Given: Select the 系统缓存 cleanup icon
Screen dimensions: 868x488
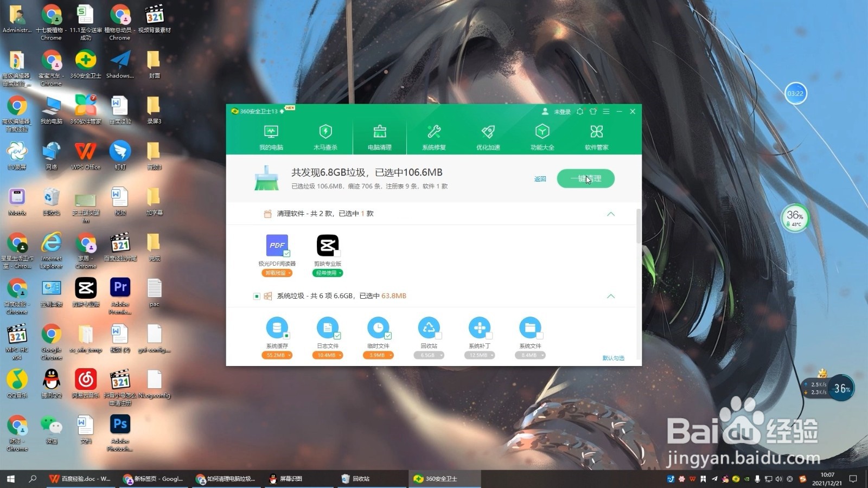Looking at the screenshot, I should tap(277, 326).
